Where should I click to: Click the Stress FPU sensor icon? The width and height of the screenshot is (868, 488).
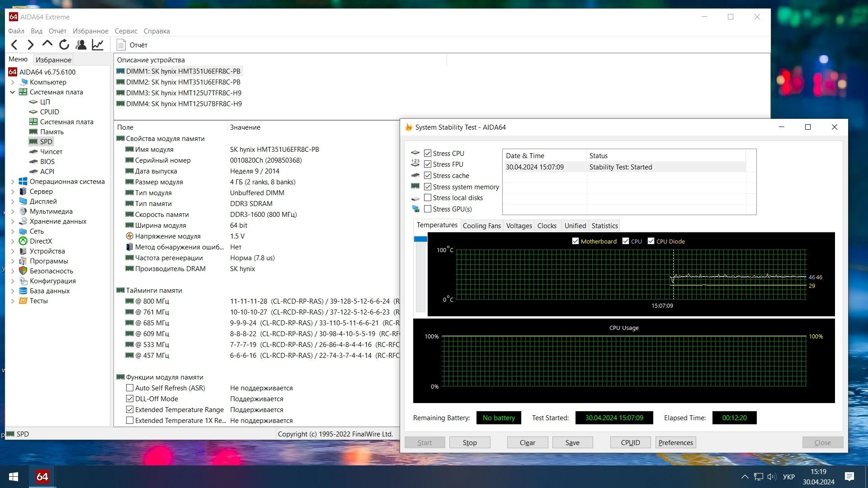point(416,164)
